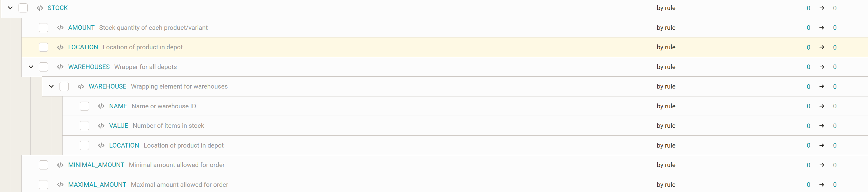868x192 pixels.
Task: Open the MINIMAL_AMOUNT element link
Action: pyautogui.click(x=96, y=165)
